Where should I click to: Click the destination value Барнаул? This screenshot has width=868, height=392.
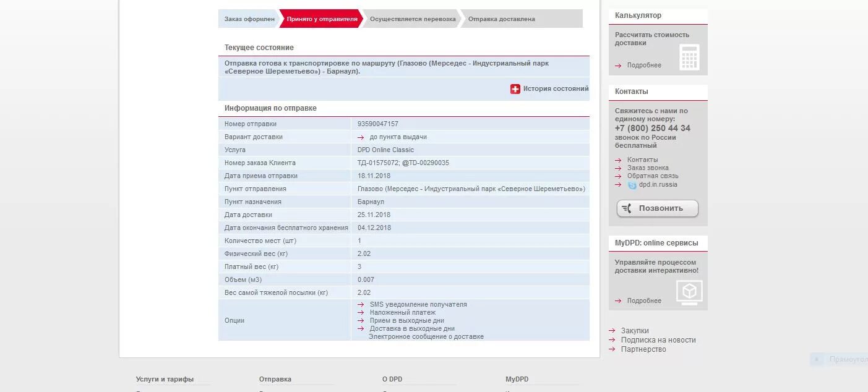(x=371, y=202)
